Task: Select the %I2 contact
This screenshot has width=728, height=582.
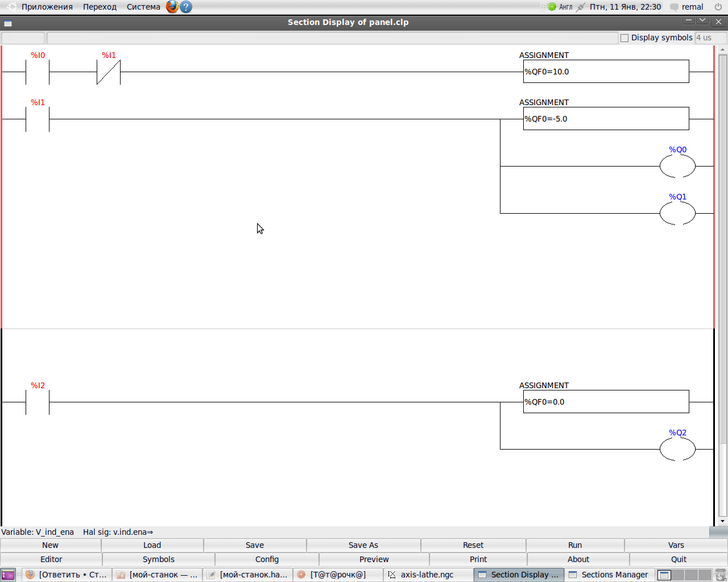Action: [38, 402]
